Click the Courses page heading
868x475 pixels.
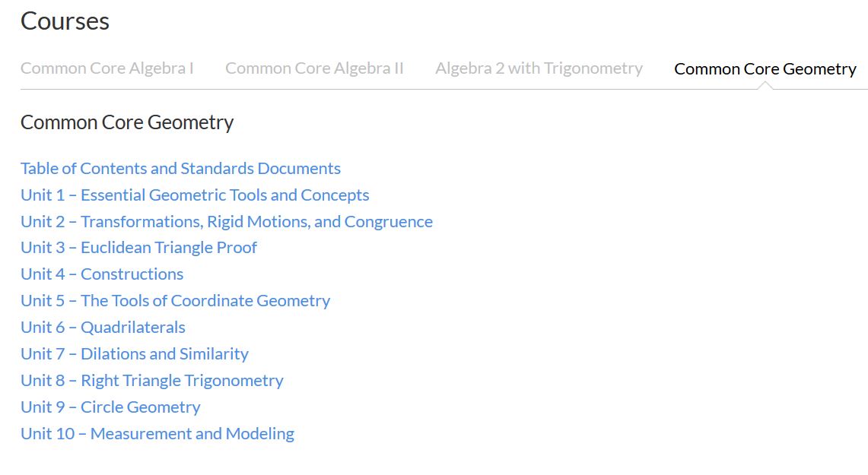coord(65,21)
